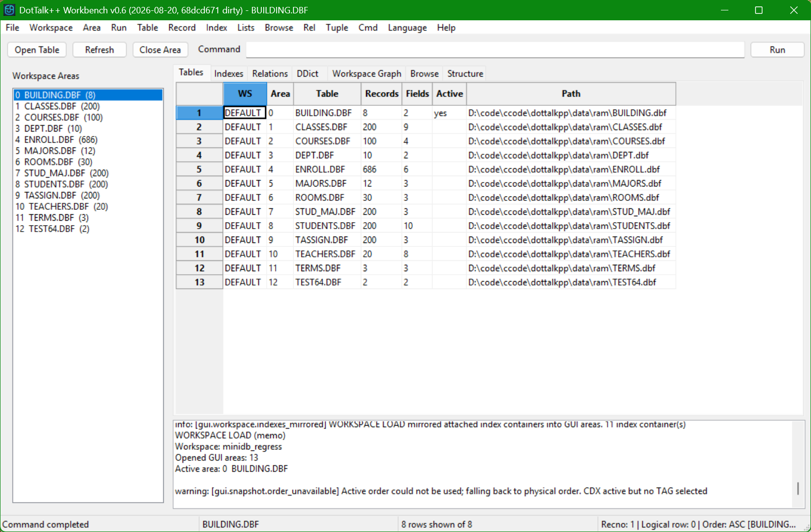Click the WS column header
The image size is (811, 532).
245,94
